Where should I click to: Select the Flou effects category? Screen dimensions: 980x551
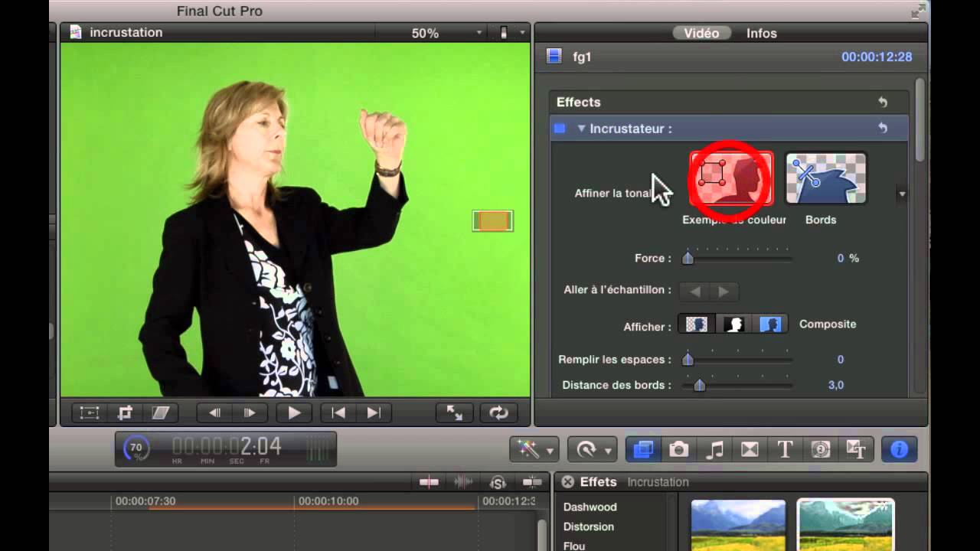pyautogui.click(x=574, y=546)
